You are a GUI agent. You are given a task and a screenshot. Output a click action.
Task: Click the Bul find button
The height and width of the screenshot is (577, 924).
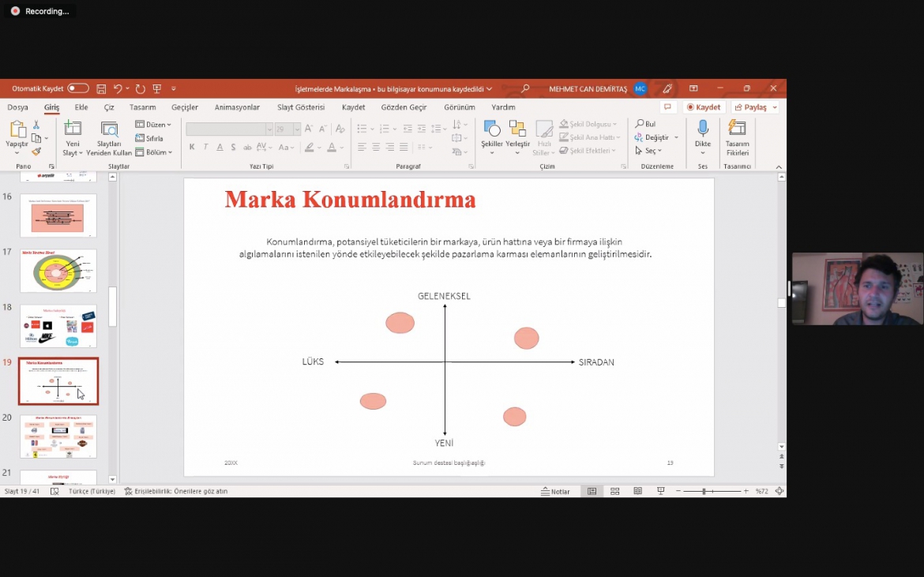(x=645, y=124)
